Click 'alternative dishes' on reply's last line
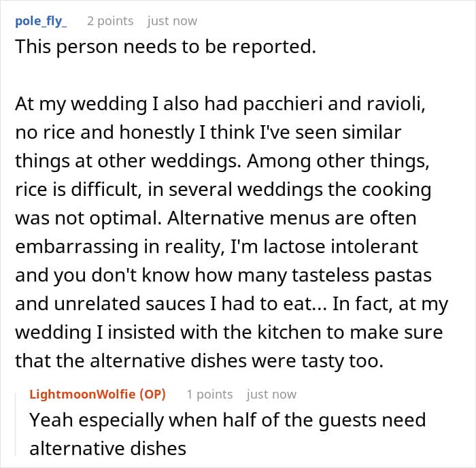 [x=107, y=449]
